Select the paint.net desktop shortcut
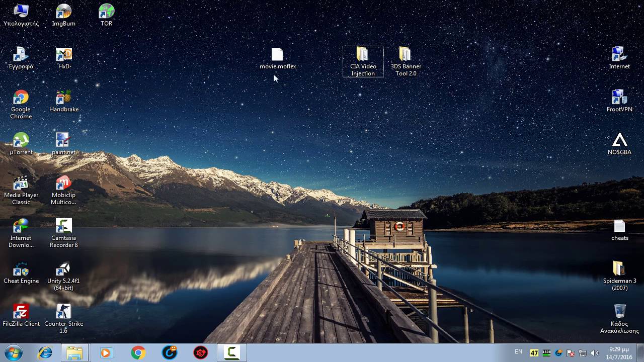This screenshot has height=362, width=644. [64, 144]
